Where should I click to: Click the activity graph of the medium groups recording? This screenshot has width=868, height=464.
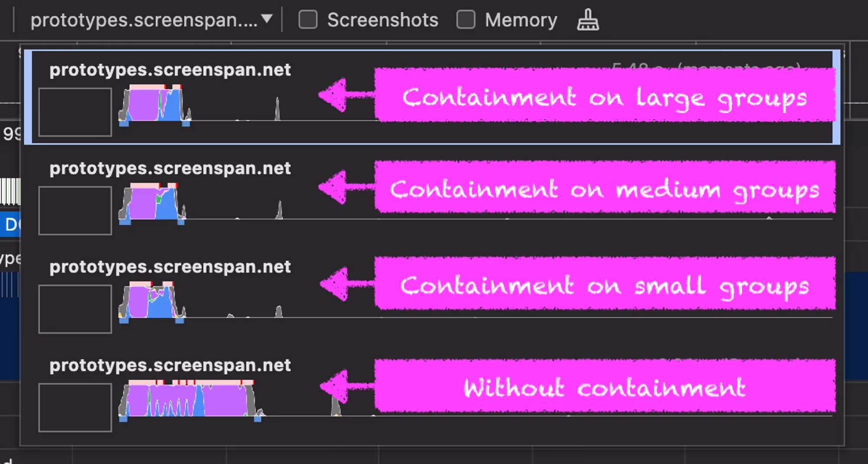[x=152, y=203]
